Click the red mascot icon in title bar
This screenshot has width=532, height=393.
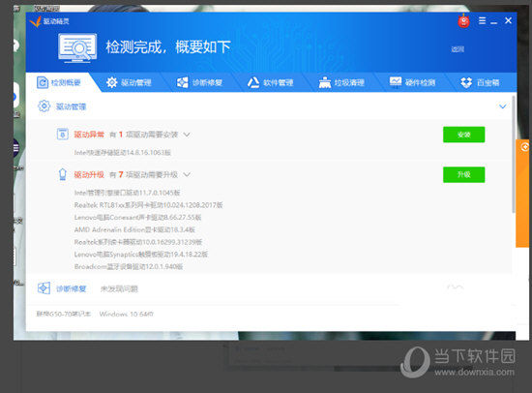463,21
